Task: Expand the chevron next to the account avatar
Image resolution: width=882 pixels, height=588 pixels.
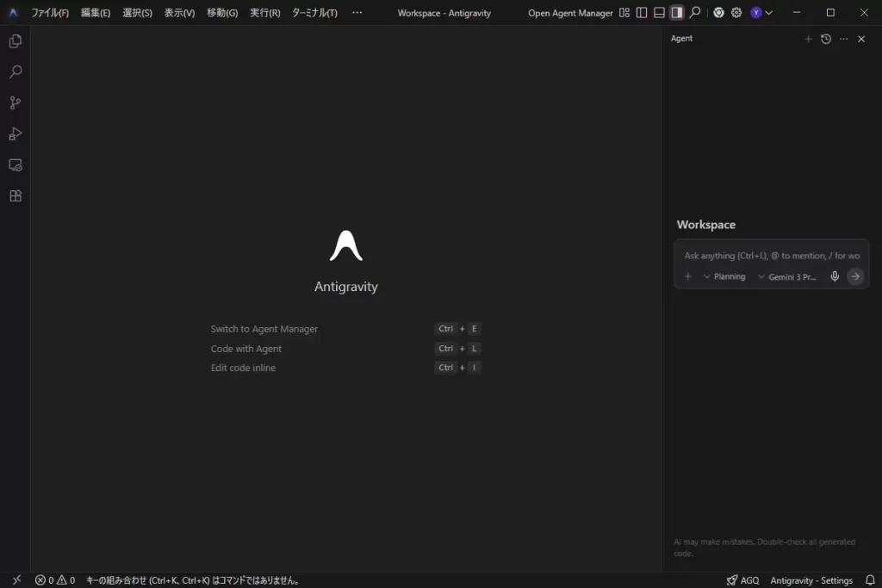Action: (769, 12)
